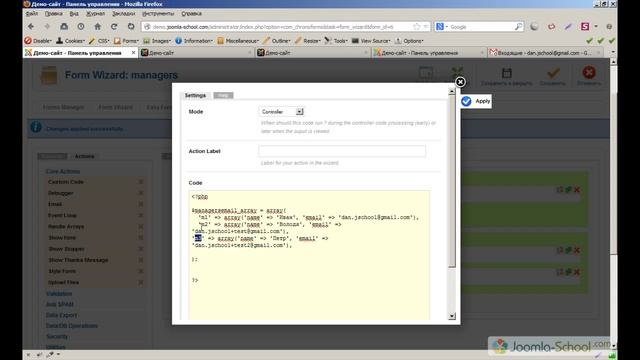
Task: Click the purple pen extension icon
Action: click(568, 27)
